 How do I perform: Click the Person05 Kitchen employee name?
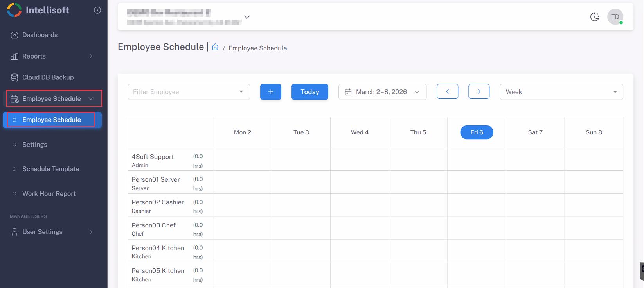coord(158,271)
